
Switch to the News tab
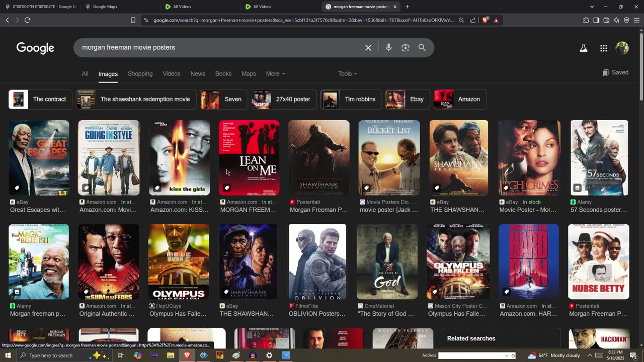[198, 73]
